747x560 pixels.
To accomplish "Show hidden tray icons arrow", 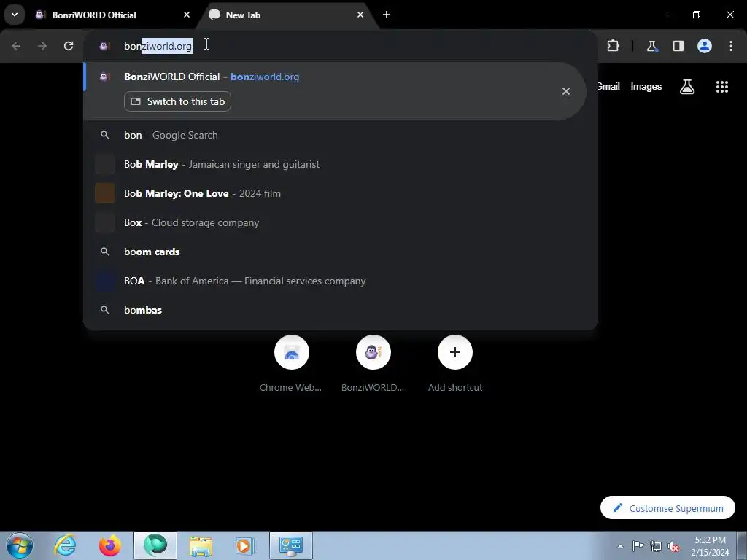I will click(620, 546).
